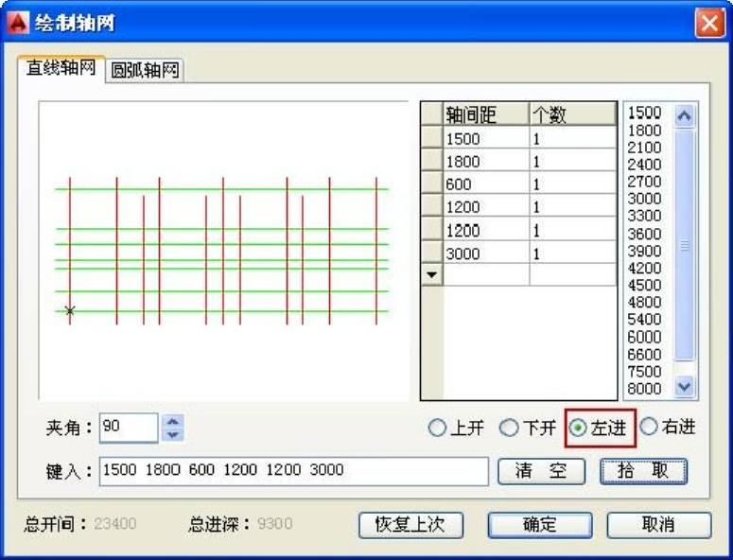Confirm with the 确定 button
The width and height of the screenshot is (733, 560).
click(540, 525)
